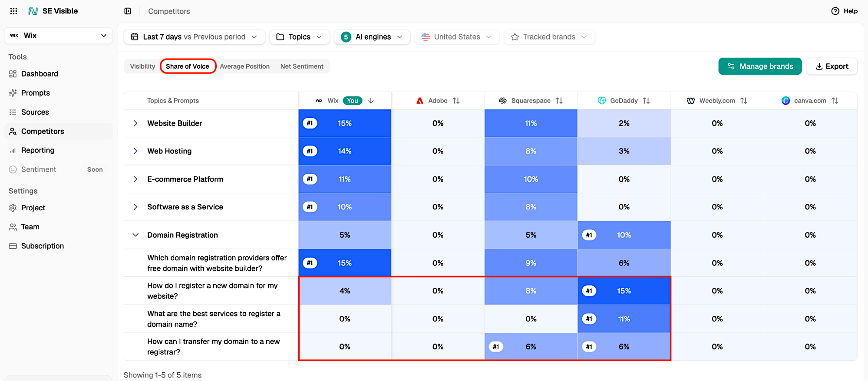Screen dimensions: 868x381
Task: Select 'What are the best services' prompt
Action: [214, 319]
